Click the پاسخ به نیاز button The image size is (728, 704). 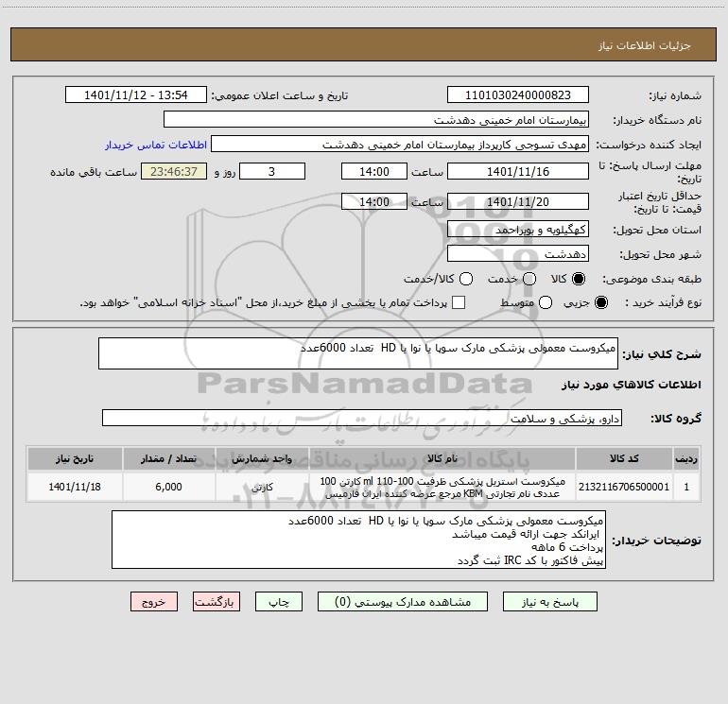click(x=550, y=602)
